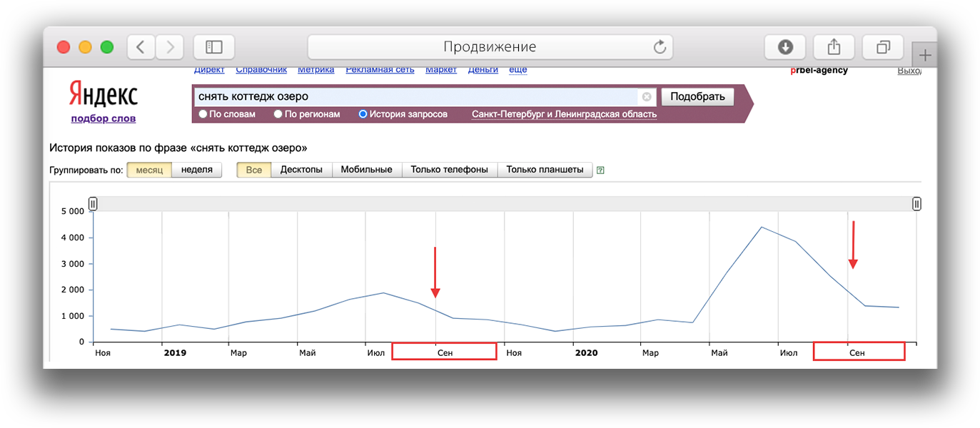Open the "подбор слов" link under logo

103,118
